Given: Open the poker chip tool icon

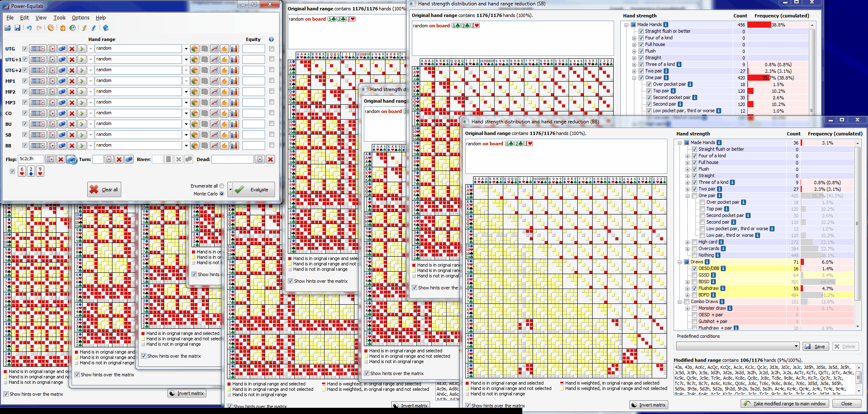Looking at the screenshot, I should click(x=51, y=28).
